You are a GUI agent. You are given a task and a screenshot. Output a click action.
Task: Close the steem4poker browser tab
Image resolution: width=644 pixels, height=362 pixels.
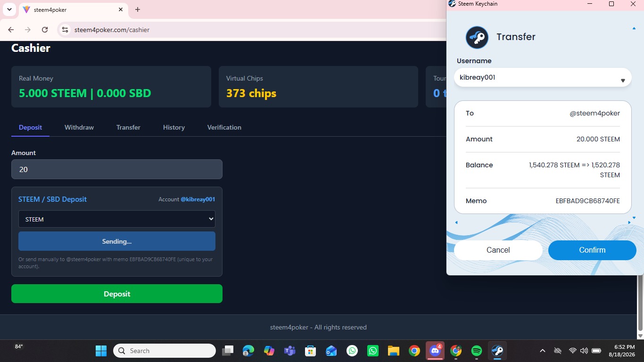(121, 9)
